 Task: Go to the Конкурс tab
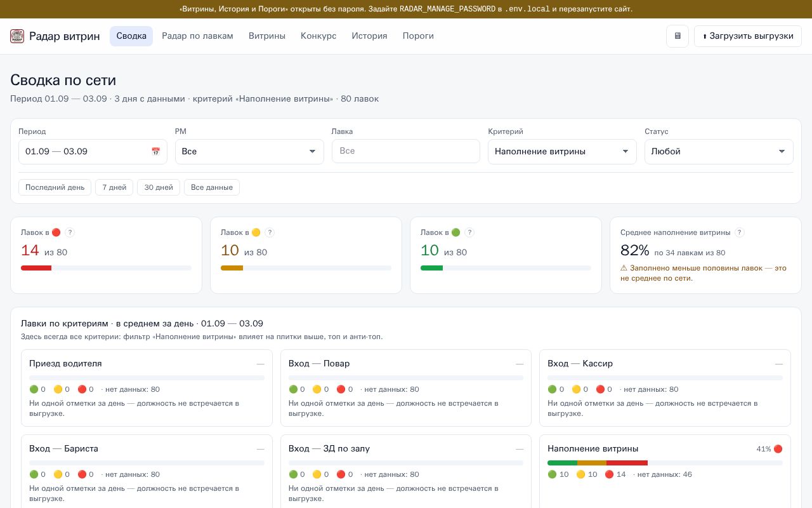[x=318, y=36]
